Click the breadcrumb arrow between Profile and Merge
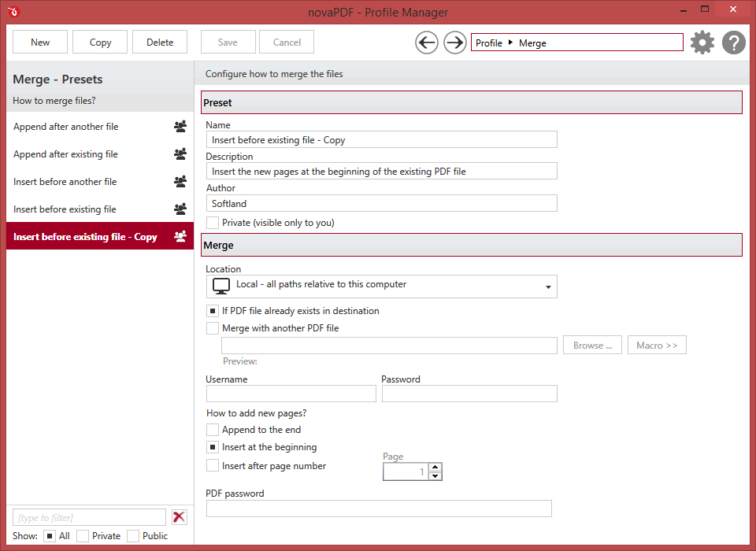 pyautogui.click(x=510, y=43)
